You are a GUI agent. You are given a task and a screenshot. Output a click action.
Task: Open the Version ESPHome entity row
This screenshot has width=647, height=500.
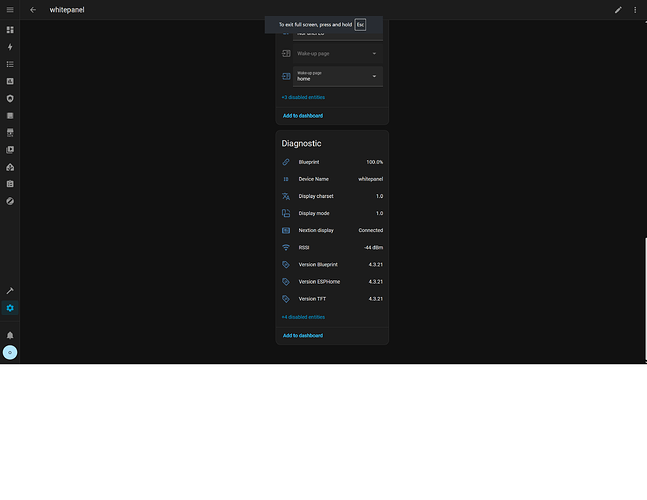click(332, 282)
